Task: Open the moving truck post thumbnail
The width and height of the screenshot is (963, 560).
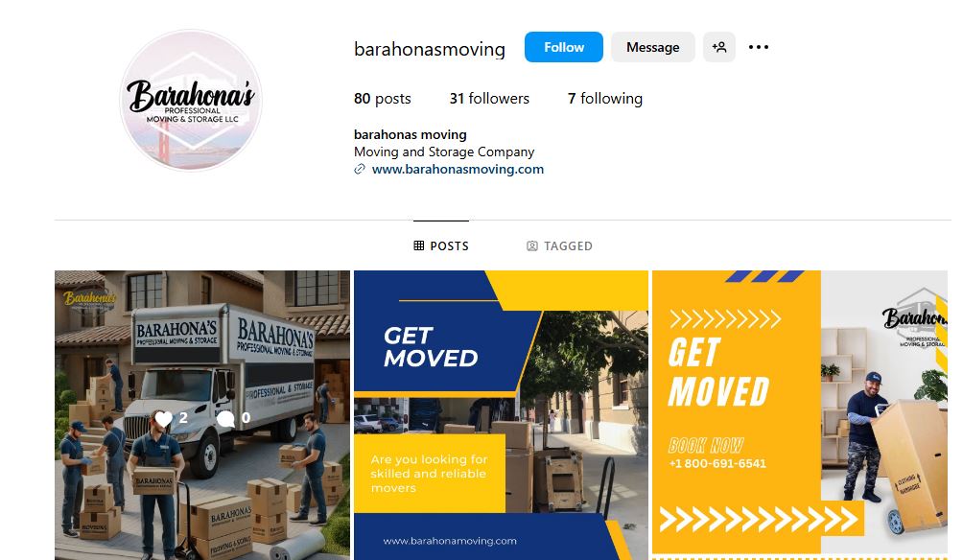Action: (x=202, y=415)
